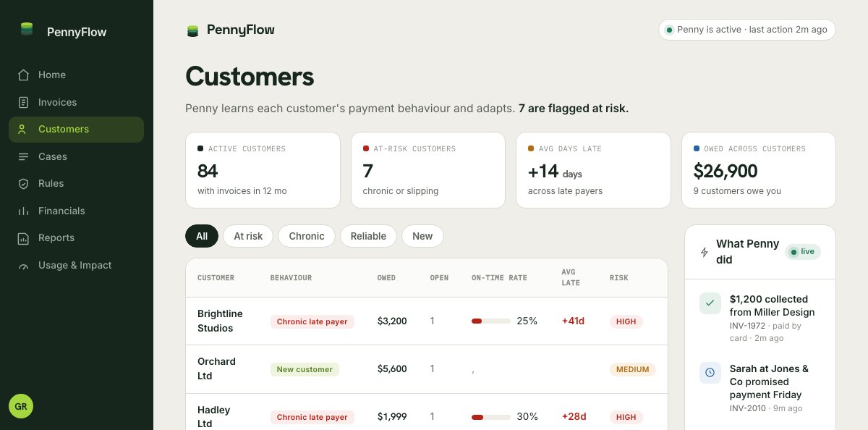Open the Hadley Ltd customer row
Image resolution: width=868 pixels, height=430 pixels.
(427, 412)
